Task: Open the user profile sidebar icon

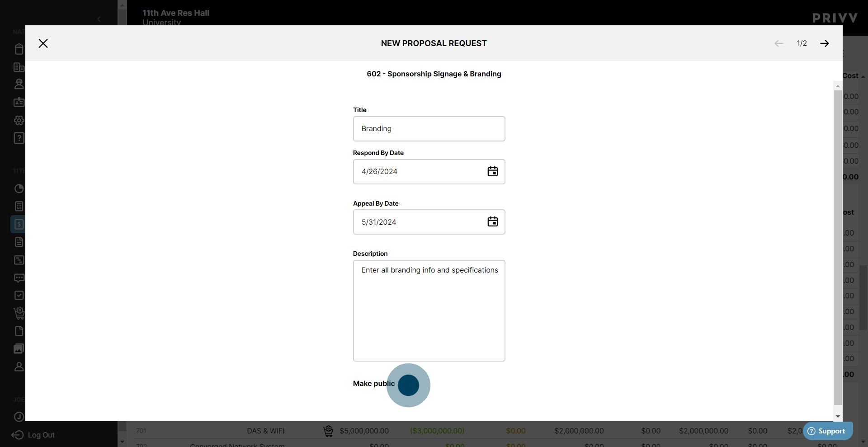Action: [19, 367]
